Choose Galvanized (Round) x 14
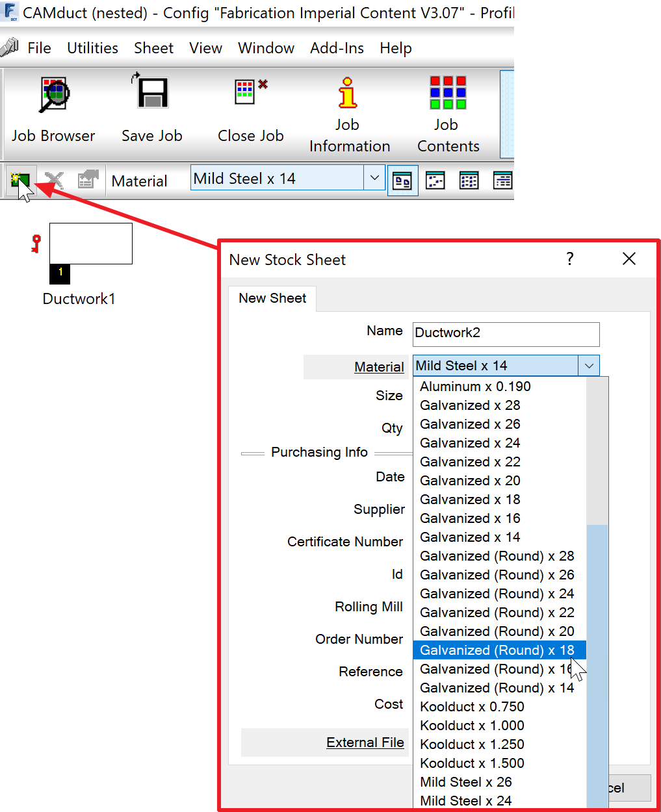The width and height of the screenshot is (661, 812). pyautogui.click(x=500, y=688)
